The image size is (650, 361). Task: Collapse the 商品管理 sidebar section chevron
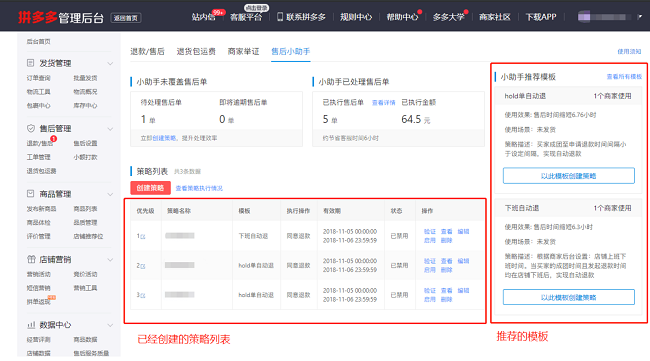(110, 194)
